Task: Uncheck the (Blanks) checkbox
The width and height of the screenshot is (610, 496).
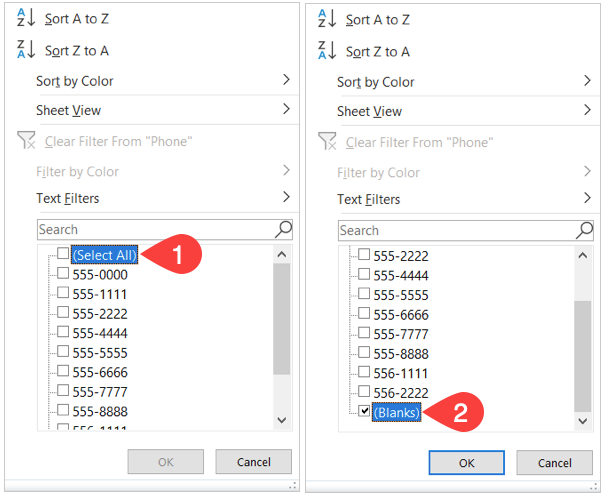Action: coord(364,411)
